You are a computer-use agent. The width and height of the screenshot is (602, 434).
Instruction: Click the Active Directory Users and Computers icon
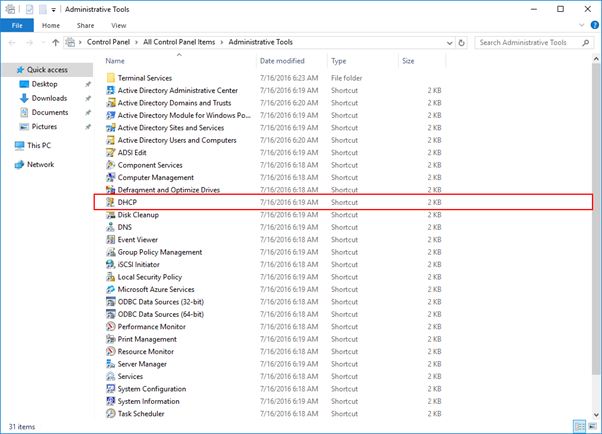(x=111, y=140)
